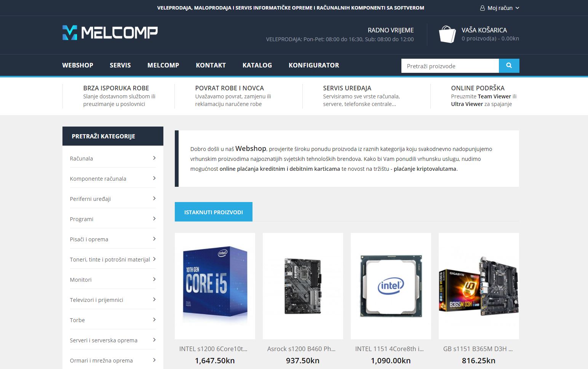Click the Melcomp logo
Viewport: 588px width, 369px height.
[x=110, y=33]
